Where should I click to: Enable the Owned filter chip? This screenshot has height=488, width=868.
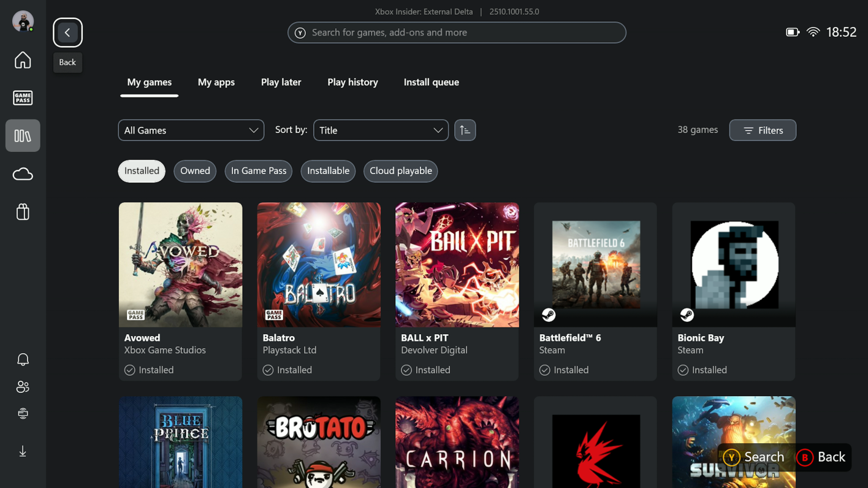(195, 171)
